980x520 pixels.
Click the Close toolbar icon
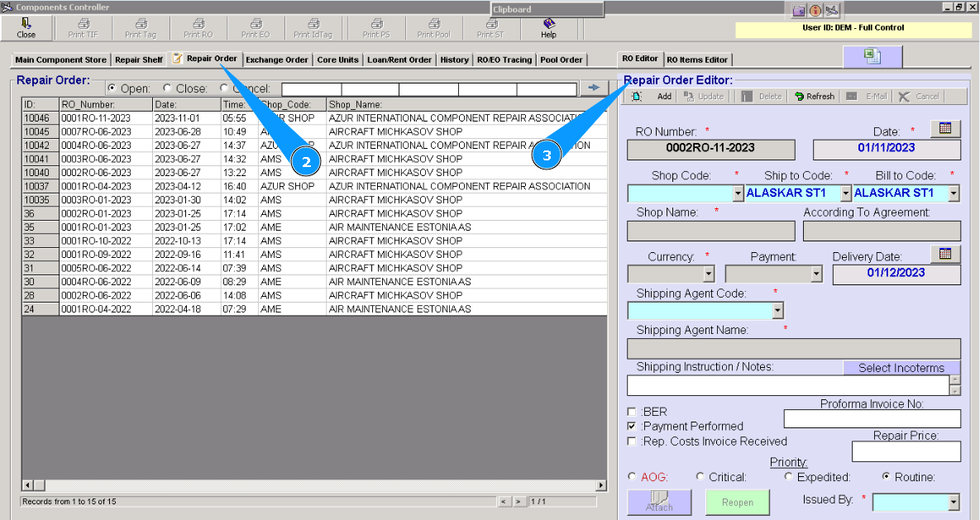26,24
